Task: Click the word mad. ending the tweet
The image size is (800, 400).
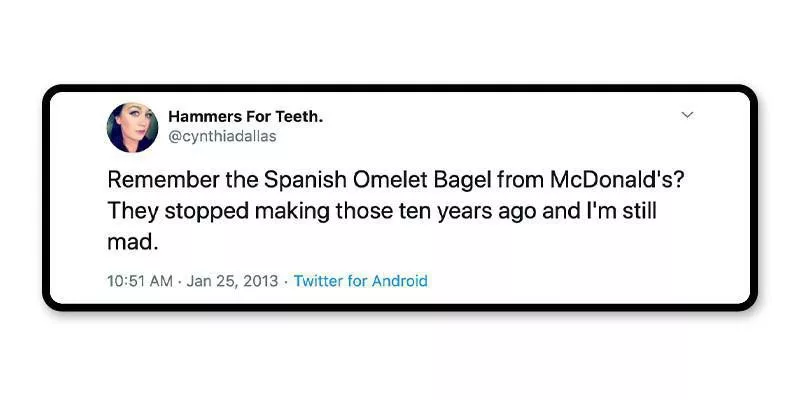Action: (131, 241)
